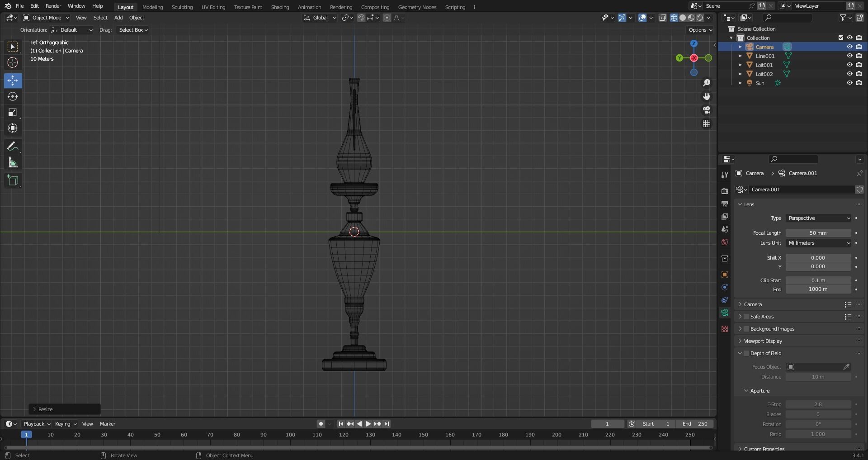The image size is (868, 460).
Task: Open the Tool properties tab
Action: 725,175
